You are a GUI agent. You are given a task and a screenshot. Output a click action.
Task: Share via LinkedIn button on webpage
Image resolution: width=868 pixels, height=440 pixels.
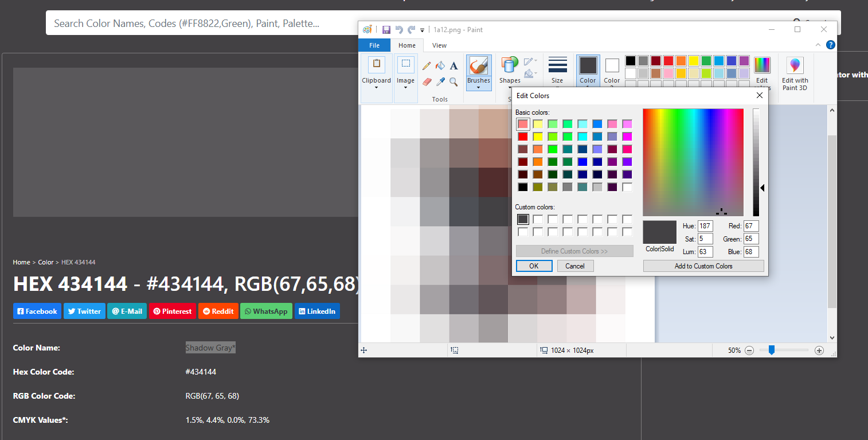317,311
